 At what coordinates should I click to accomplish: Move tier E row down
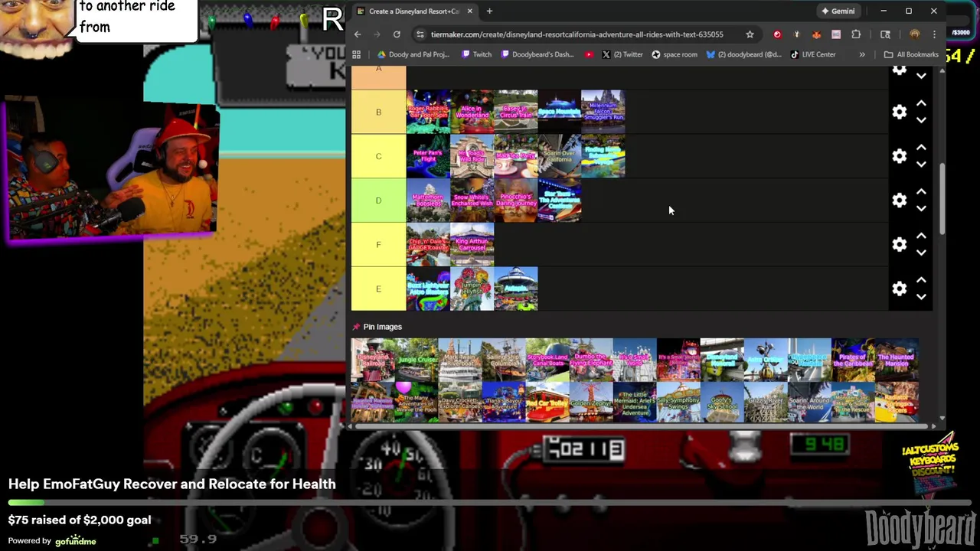point(921,297)
